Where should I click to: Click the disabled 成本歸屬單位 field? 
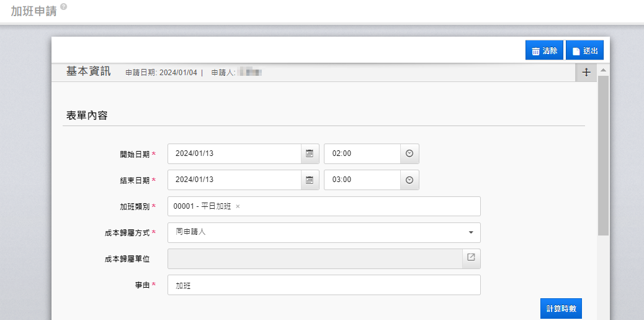click(315, 258)
